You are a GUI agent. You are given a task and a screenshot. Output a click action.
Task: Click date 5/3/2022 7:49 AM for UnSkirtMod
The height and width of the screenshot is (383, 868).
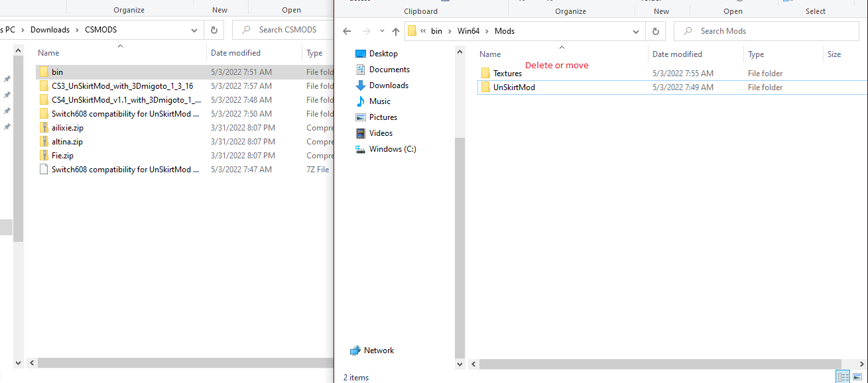683,87
